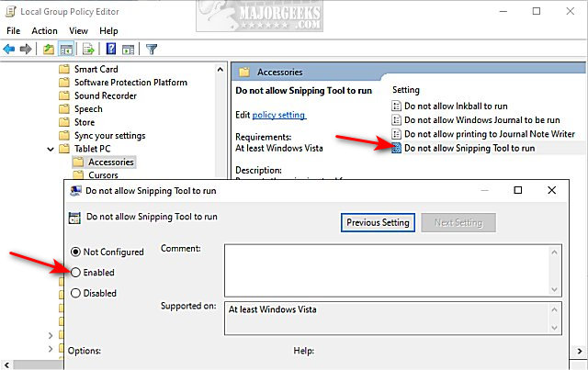
Task: Click the forward arrow in toolbar
Action: pyautogui.click(x=26, y=49)
